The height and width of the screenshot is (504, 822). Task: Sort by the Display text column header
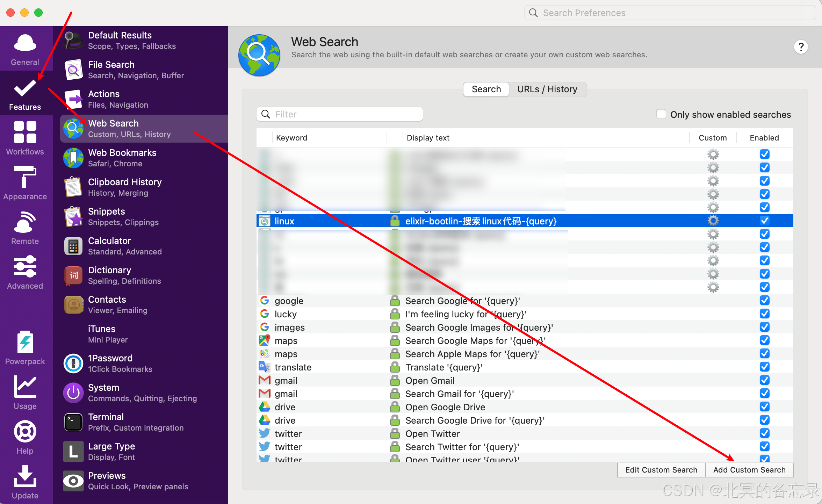click(x=546, y=138)
